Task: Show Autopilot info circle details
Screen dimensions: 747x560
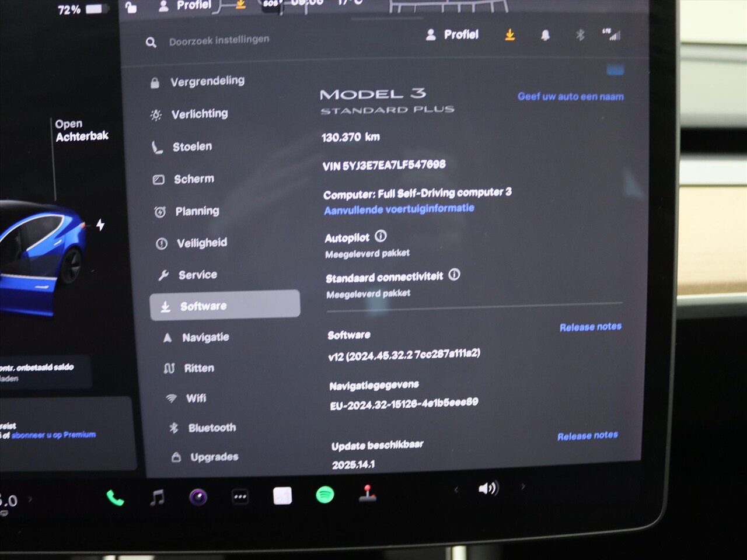Action: point(381,236)
